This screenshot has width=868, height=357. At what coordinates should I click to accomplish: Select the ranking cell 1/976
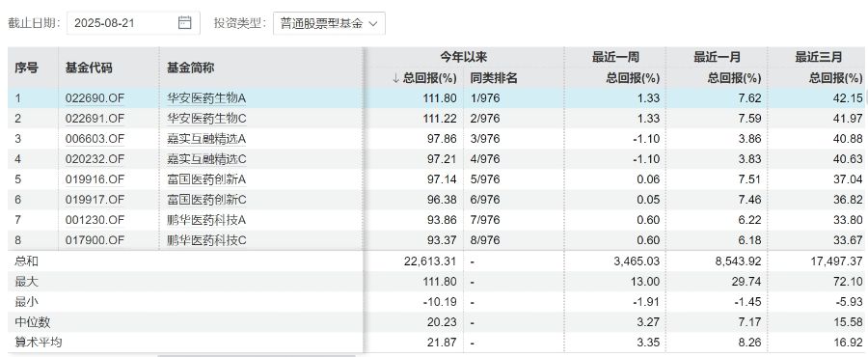click(x=485, y=98)
